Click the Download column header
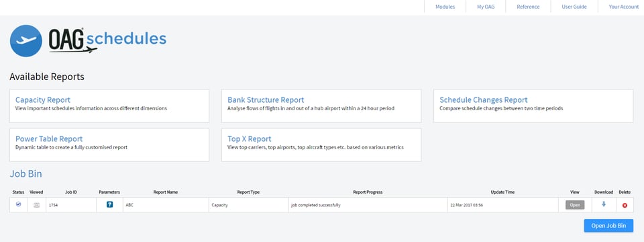The height and width of the screenshot is (242, 644). [x=604, y=192]
